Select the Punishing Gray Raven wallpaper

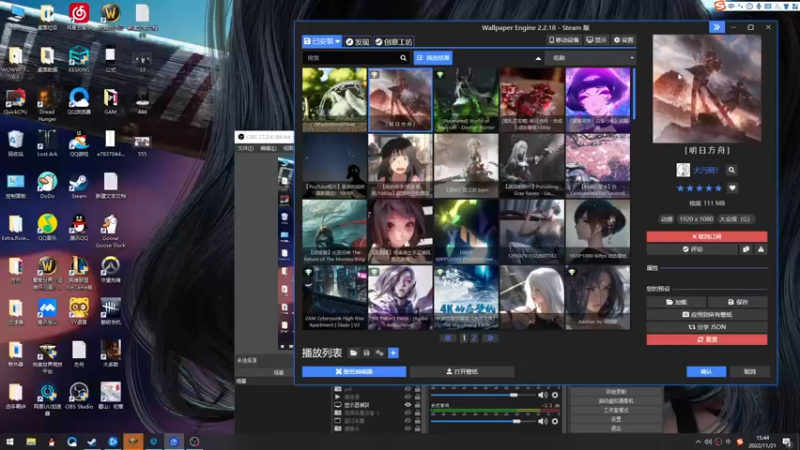coord(532,165)
